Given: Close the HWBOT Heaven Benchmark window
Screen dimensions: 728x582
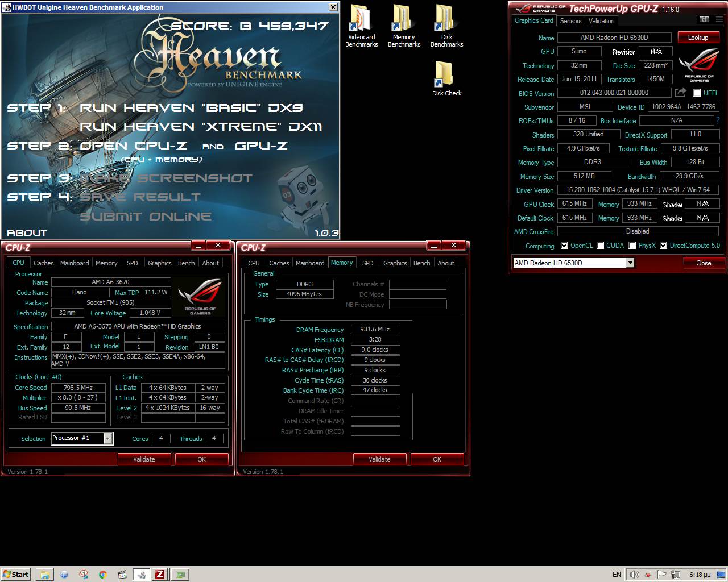Looking at the screenshot, I should [333, 7].
